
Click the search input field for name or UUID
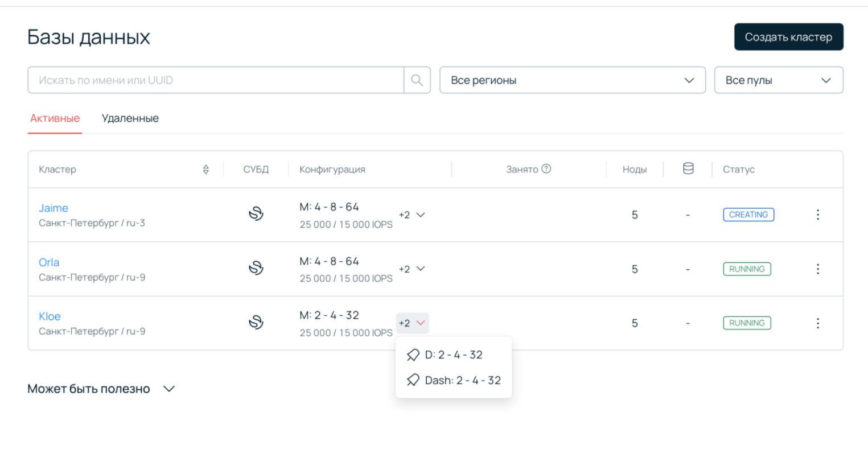pos(216,80)
